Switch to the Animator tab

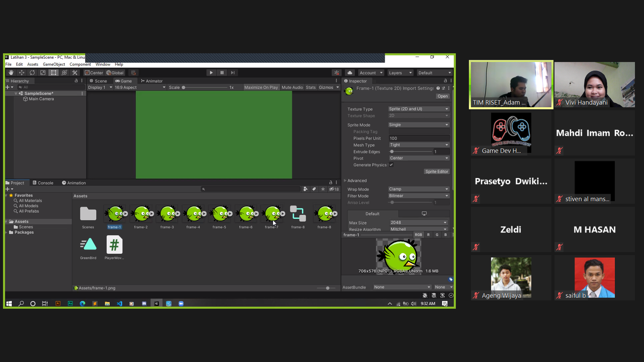click(x=152, y=81)
